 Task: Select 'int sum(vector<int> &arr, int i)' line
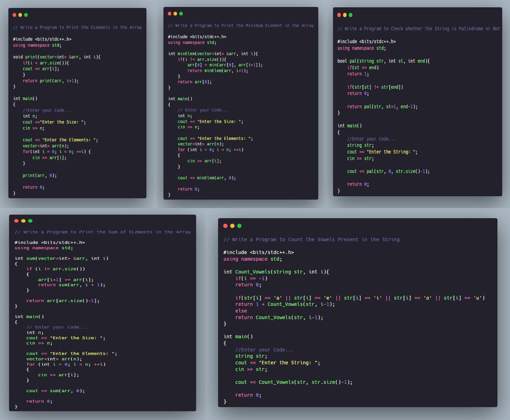tap(62, 258)
